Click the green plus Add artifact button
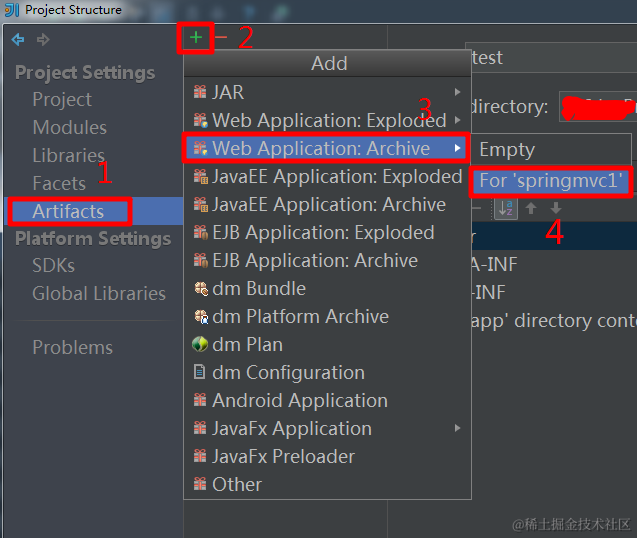Image resolution: width=637 pixels, height=538 pixels. (x=196, y=38)
